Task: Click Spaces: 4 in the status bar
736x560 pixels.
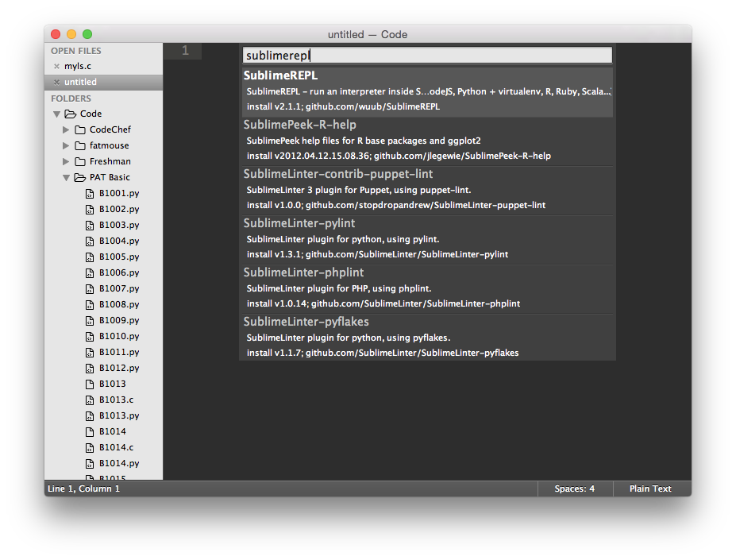Action: click(574, 489)
